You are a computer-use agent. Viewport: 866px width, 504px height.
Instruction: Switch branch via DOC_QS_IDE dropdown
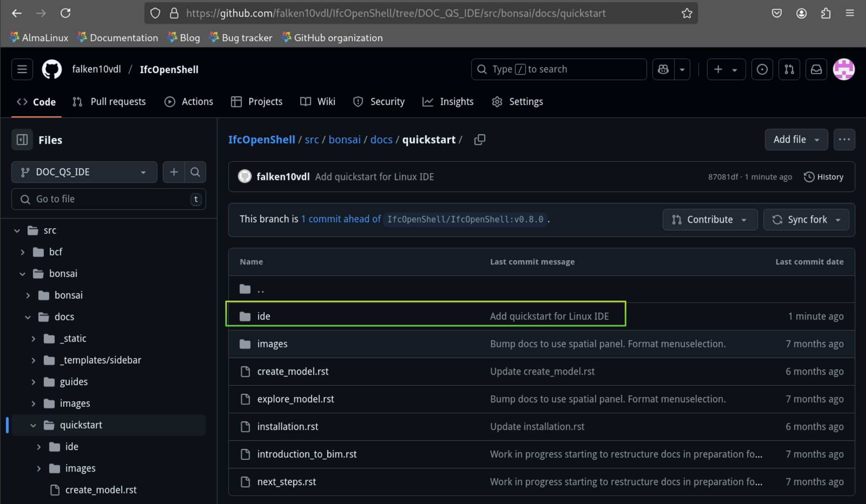coord(84,172)
